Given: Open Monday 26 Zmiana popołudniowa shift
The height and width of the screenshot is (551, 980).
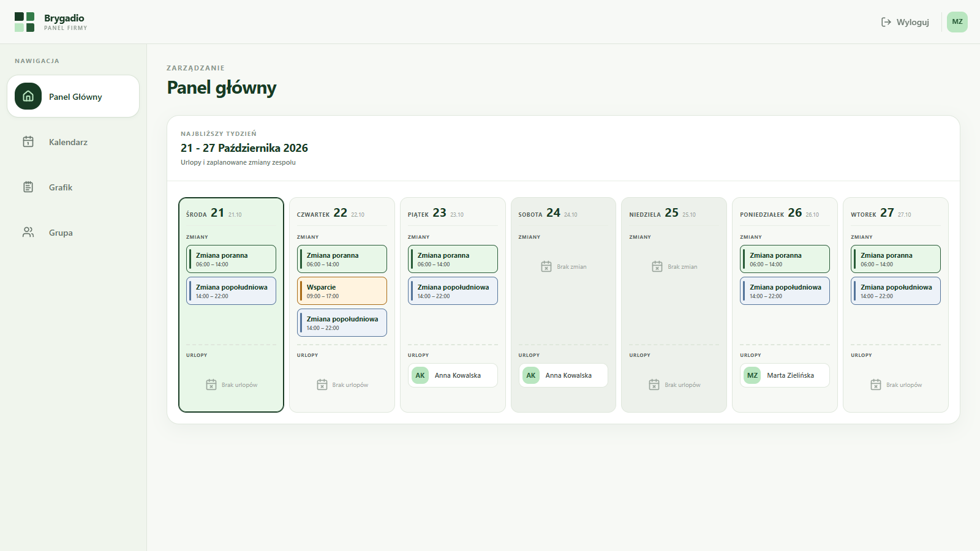Looking at the screenshot, I should click(x=785, y=291).
